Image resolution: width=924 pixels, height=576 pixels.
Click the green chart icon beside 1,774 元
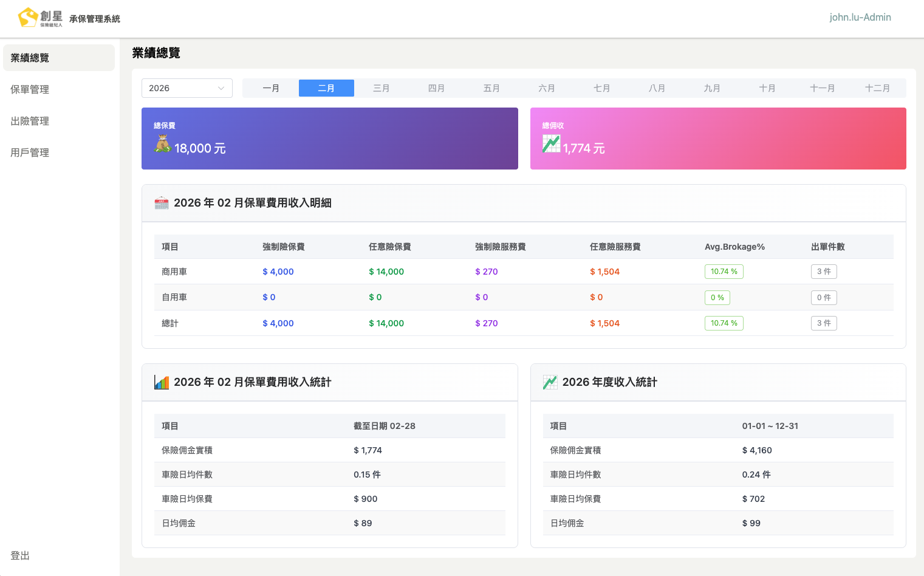tap(552, 143)
